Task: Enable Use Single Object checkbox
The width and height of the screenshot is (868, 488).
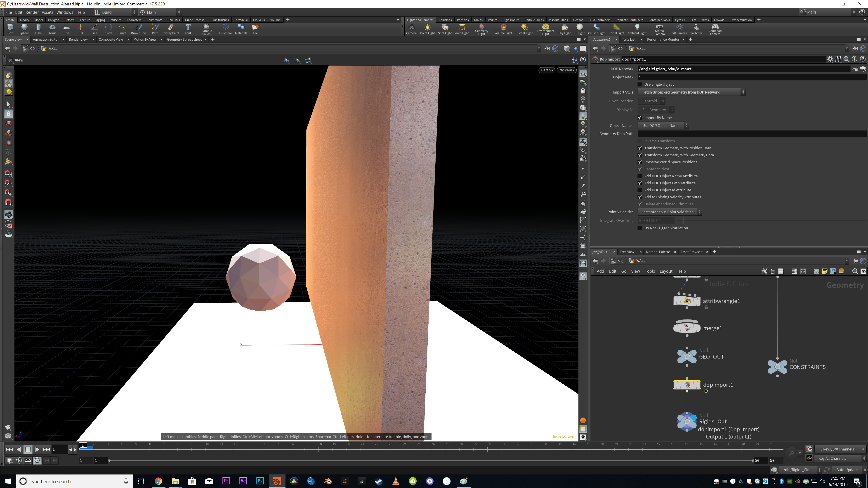Action: point(640,84)
